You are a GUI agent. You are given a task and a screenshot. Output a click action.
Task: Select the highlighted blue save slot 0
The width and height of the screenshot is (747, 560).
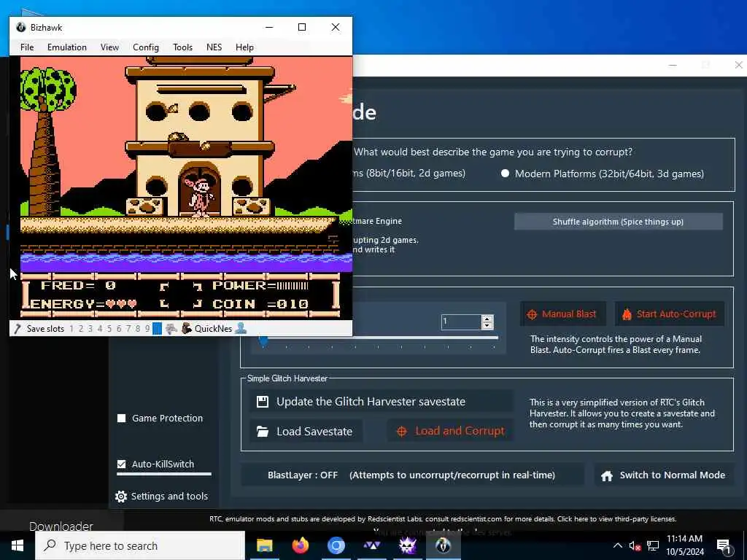tap(158, 329)
